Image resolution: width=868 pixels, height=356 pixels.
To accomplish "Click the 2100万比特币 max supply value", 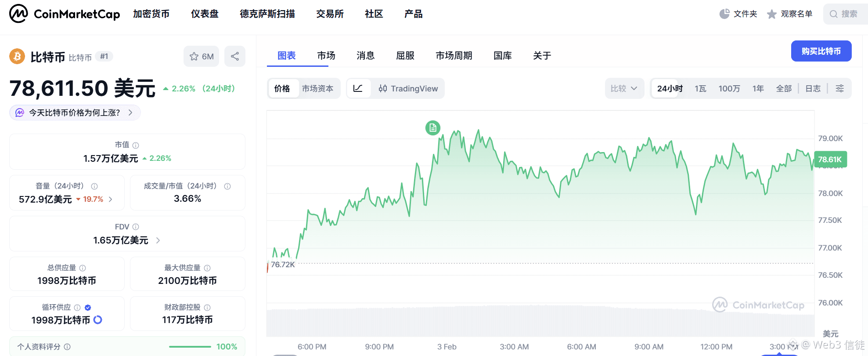I will [x=187, y=281].
